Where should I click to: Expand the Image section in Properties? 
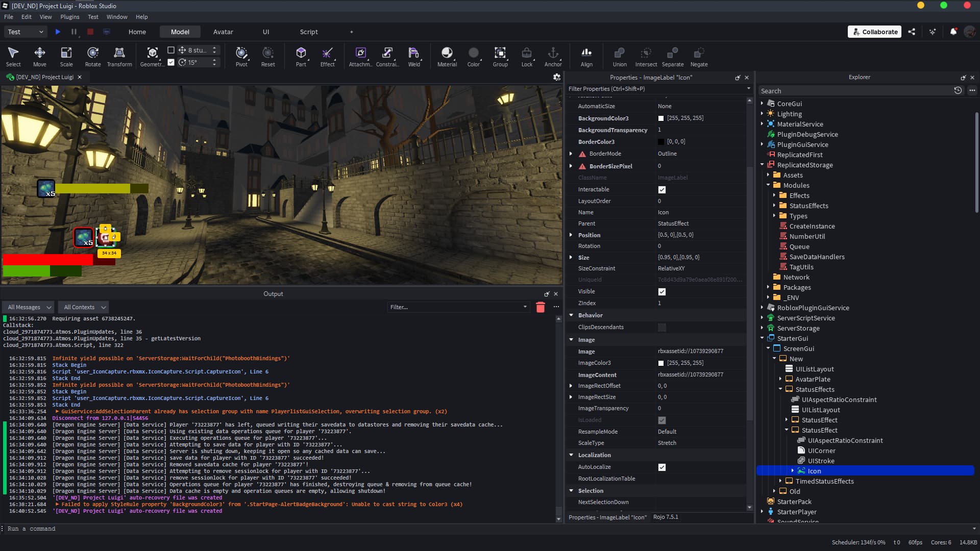[571, 339]
